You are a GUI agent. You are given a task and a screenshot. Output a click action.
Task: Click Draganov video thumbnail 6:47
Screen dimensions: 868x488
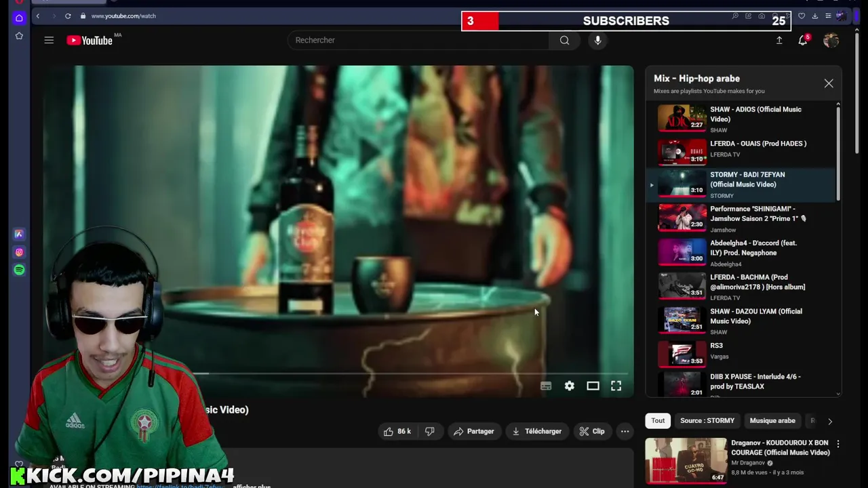pyautogui.click(x=686, y=460)
